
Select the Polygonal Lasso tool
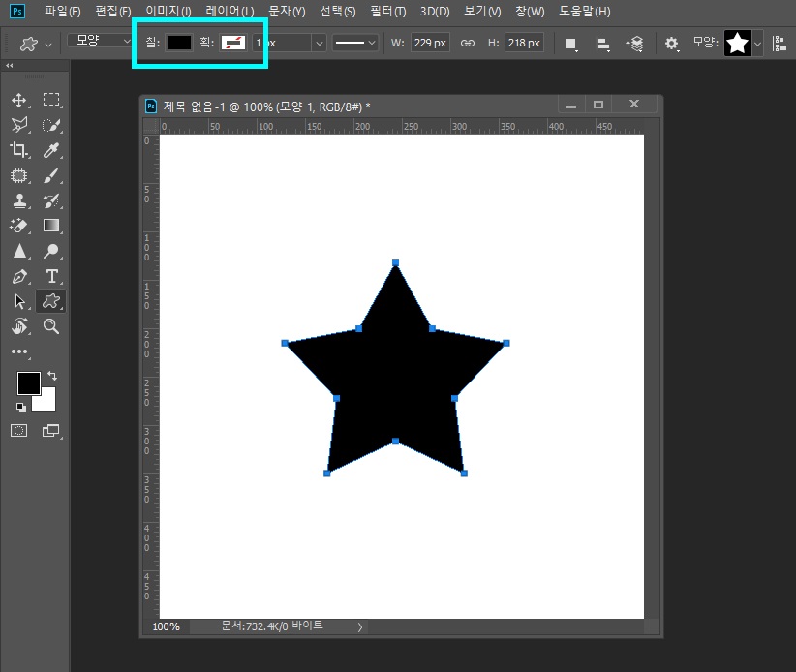pyautogui.click(x=19, y=125)
